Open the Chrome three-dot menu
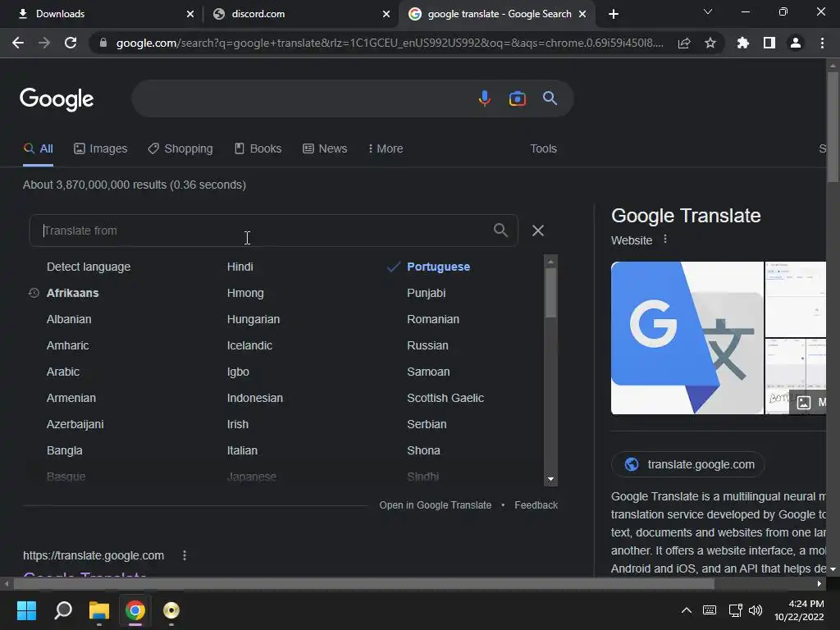 click(x=822, y=43)
